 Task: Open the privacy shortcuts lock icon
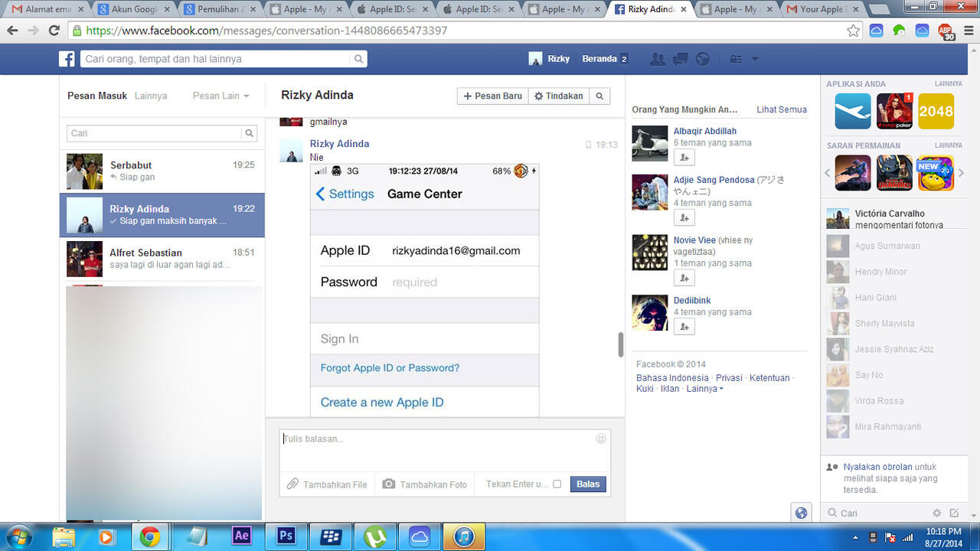coord(736,59)
